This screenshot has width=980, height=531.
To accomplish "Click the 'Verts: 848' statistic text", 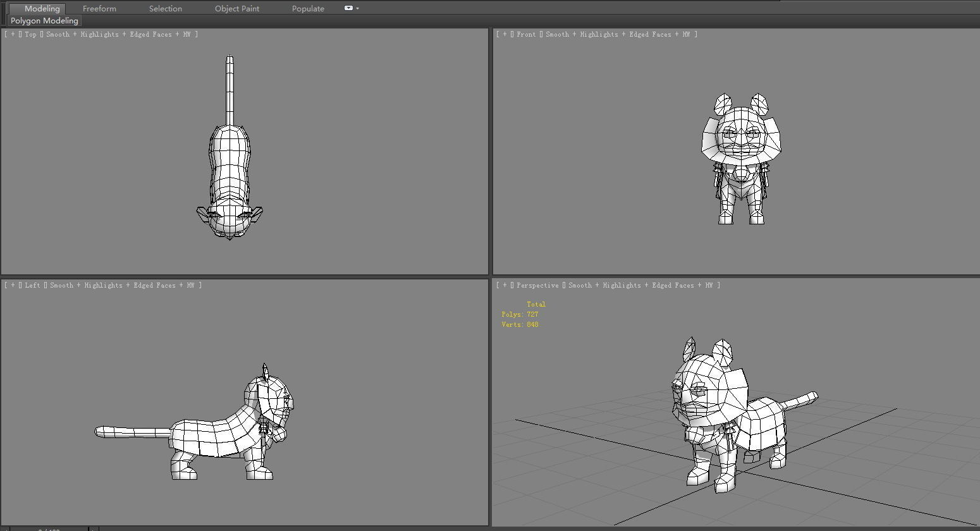I will point(520,324).
